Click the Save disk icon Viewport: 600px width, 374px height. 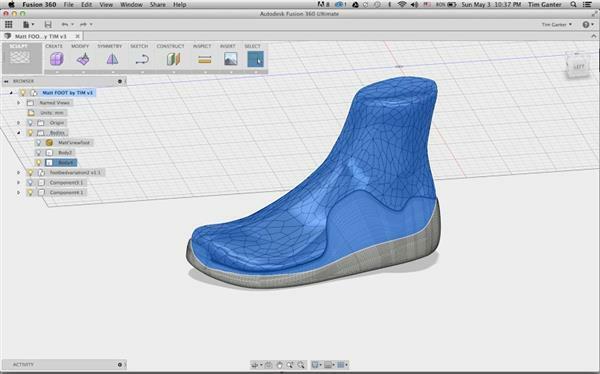(48, 24)
